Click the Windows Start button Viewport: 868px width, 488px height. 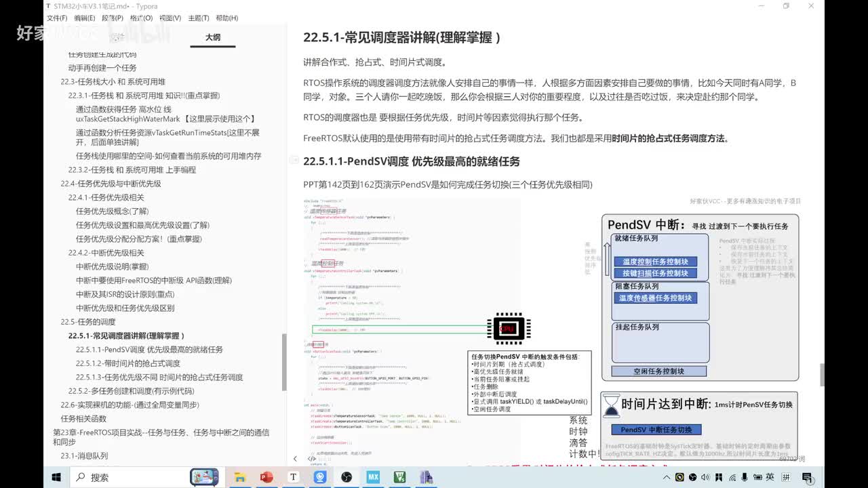coord(56,477)
